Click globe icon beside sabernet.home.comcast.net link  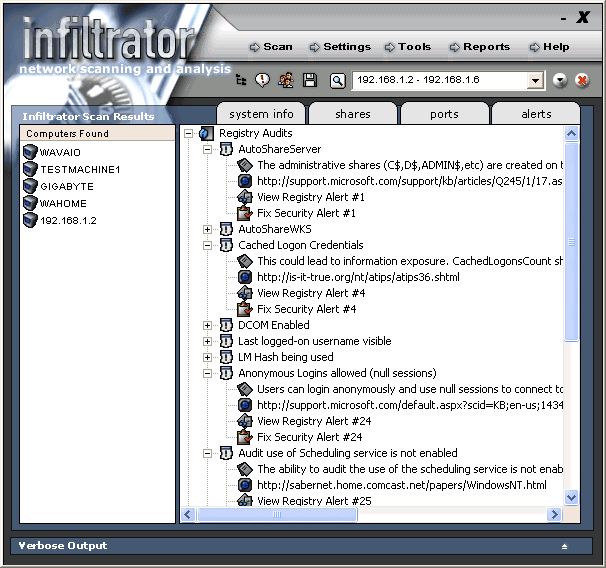[x=245, y=485]
